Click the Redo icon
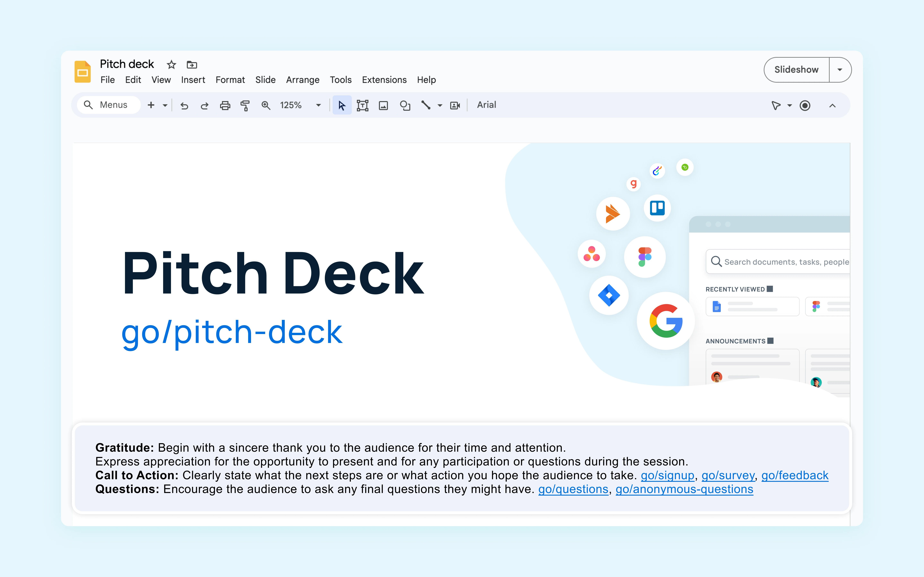 pos(205,105)
